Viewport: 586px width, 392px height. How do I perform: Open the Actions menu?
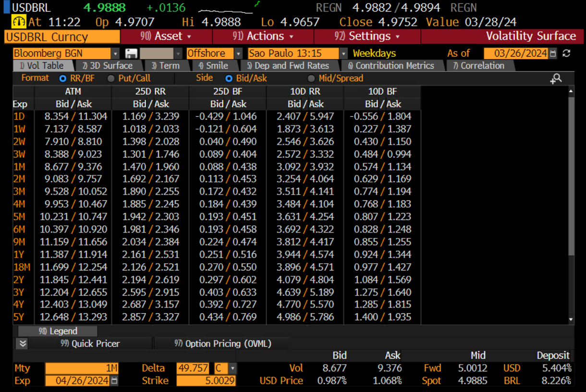pyautogui.click(x=263, y=37)
